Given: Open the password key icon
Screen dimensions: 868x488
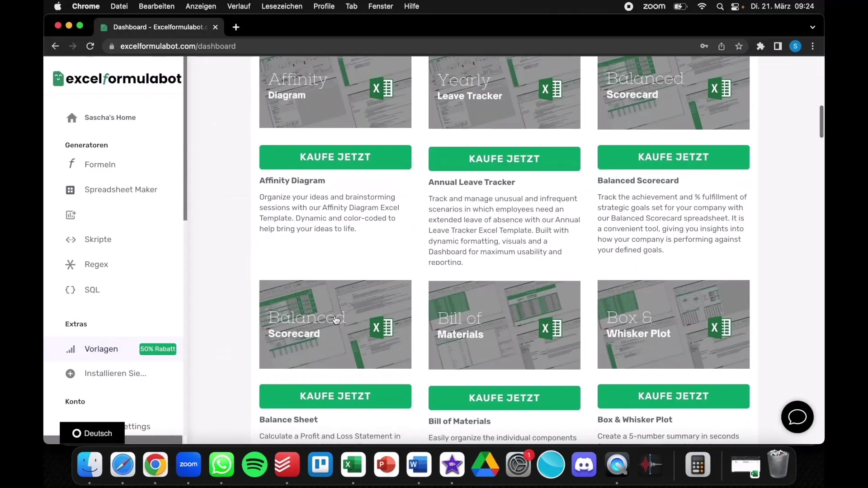Looking at the screenshot, I should pyautogui.click(x=704, y=46).
